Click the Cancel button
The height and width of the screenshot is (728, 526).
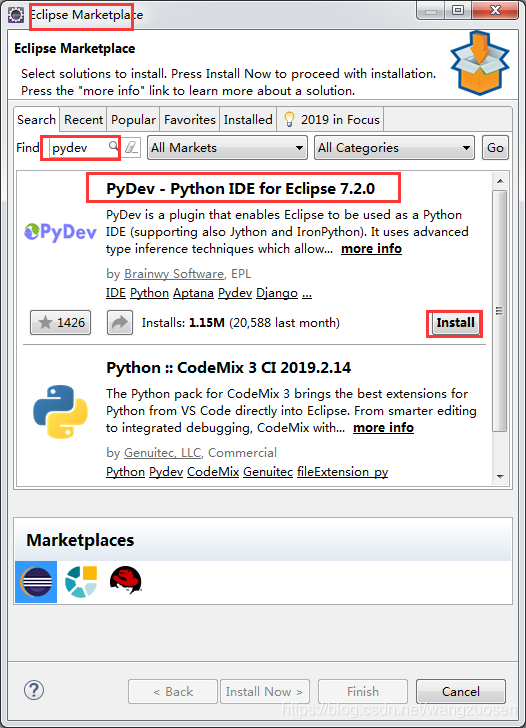(x=461, y=691)
